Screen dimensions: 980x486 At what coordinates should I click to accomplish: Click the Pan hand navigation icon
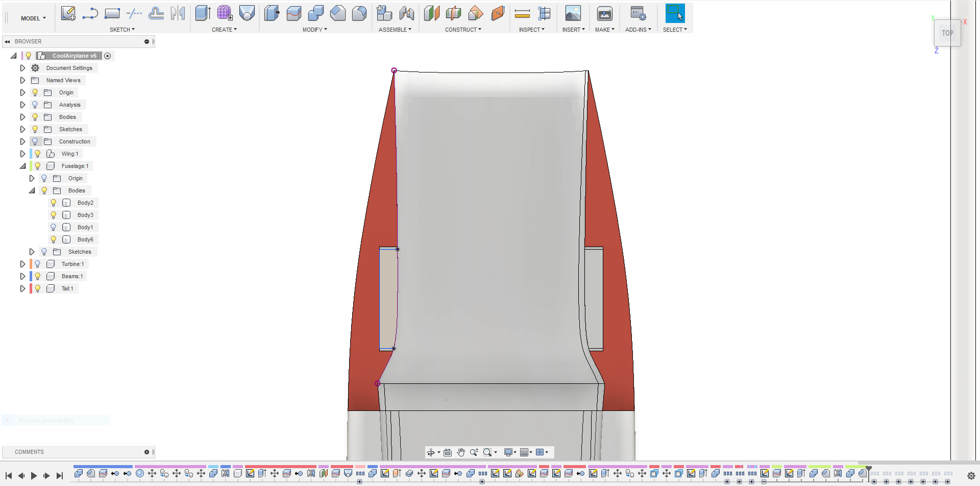(461, 452)
